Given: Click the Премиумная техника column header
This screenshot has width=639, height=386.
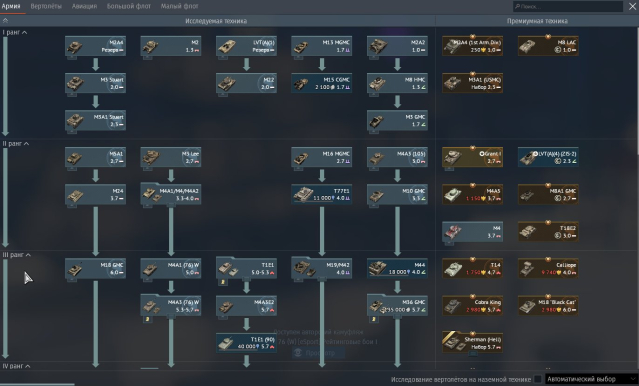Looking at the screenshot, I should click(537, 21).
